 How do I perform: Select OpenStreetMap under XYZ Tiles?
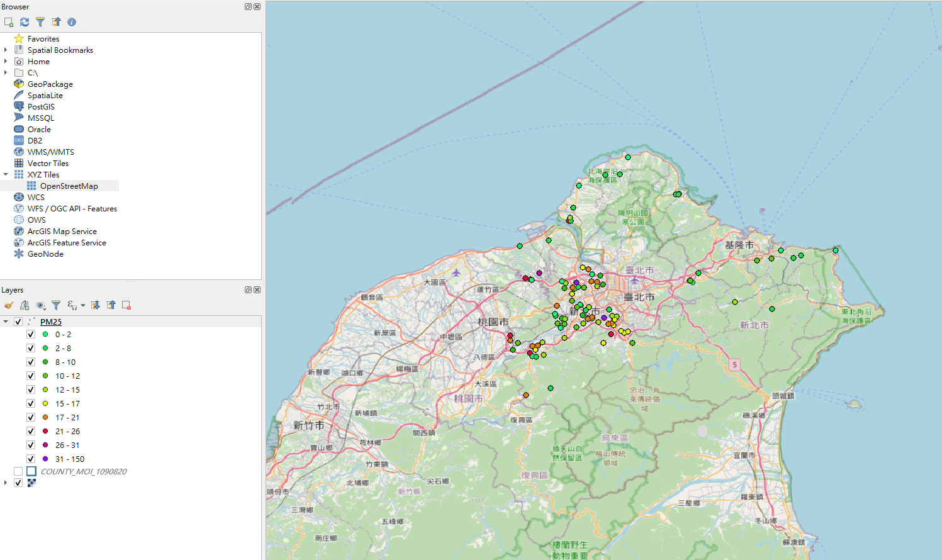coord(69,186)
